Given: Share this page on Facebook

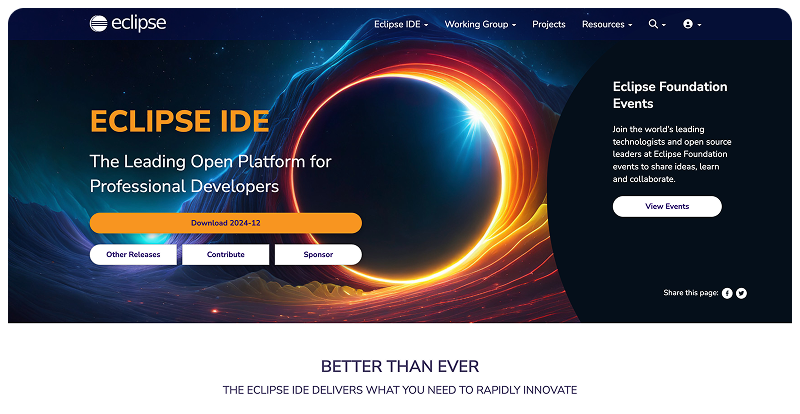Looking at the screenshot, I should tap(727, 293).
